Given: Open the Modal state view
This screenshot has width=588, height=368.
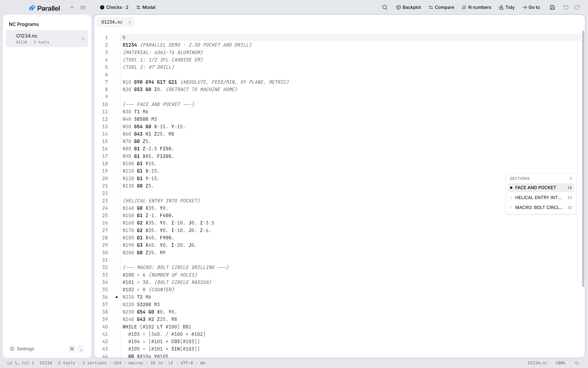Looking at the screenshot, I should click(x=146, y=7).
